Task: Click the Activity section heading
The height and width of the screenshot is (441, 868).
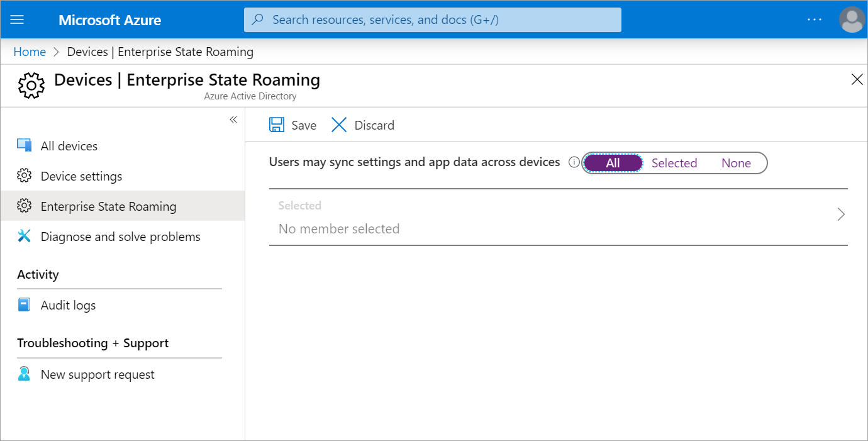Action: [38, 274]
